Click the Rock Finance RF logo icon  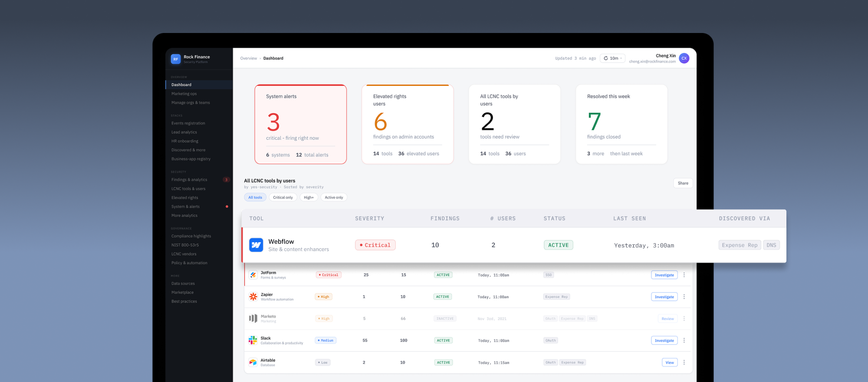(176, 59)
